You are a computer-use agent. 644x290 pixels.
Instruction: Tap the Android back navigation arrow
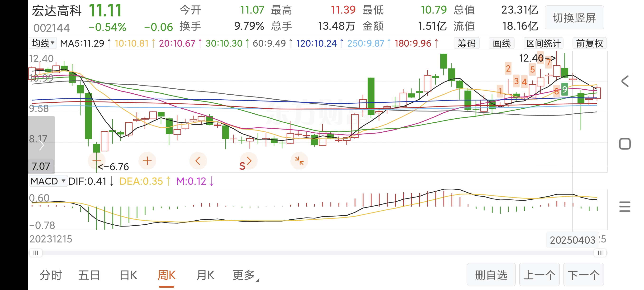click(625, 81)
